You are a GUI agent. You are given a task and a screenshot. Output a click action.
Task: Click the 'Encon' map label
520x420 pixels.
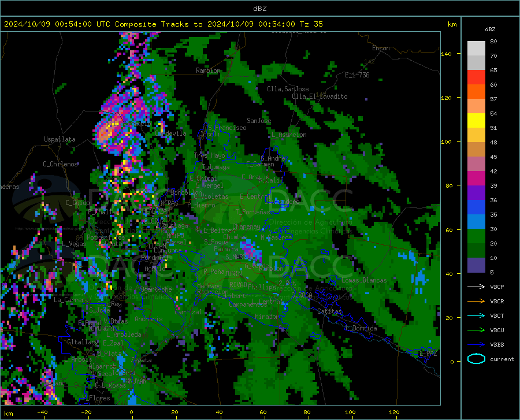pos(381,48)
